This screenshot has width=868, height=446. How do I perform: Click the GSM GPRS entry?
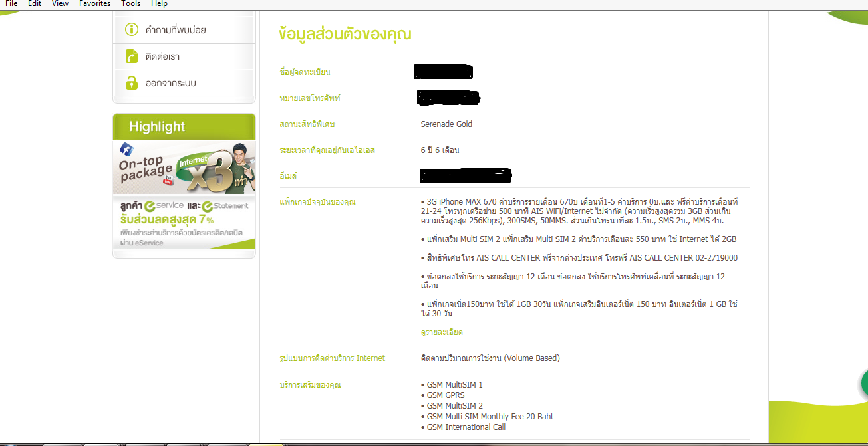[x=446, y=395]
